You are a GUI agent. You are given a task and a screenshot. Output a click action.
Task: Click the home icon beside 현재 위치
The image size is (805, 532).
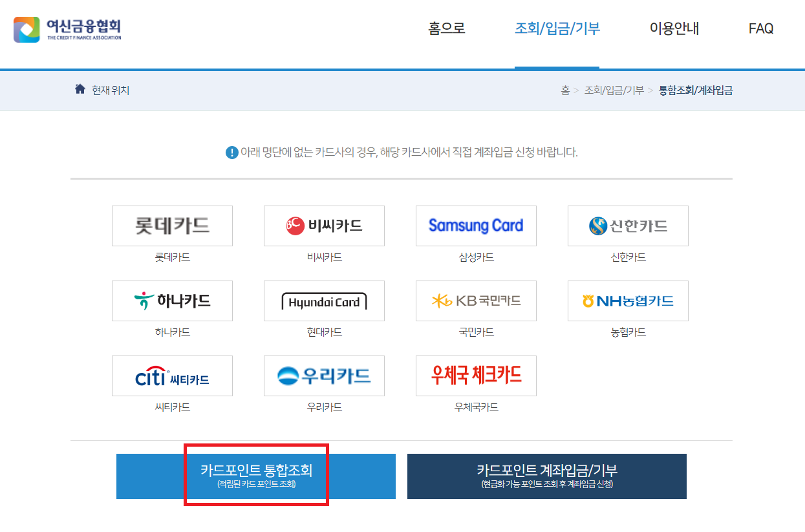(x=80, y=89)
